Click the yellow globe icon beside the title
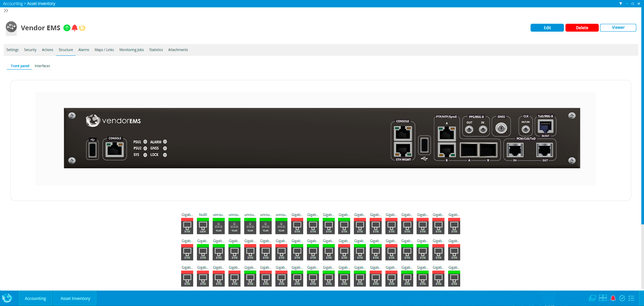 [82, 28]
